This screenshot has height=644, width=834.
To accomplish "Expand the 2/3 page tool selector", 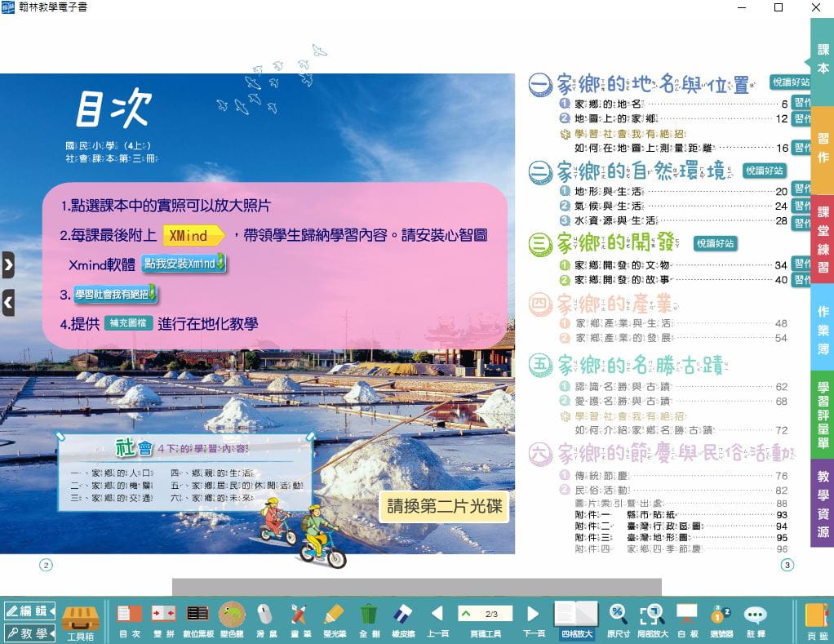I will [485, 614].
